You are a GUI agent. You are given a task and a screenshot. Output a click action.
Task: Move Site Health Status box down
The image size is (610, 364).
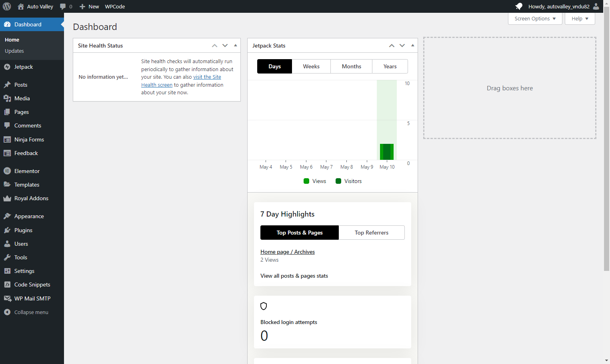(225, 46)
